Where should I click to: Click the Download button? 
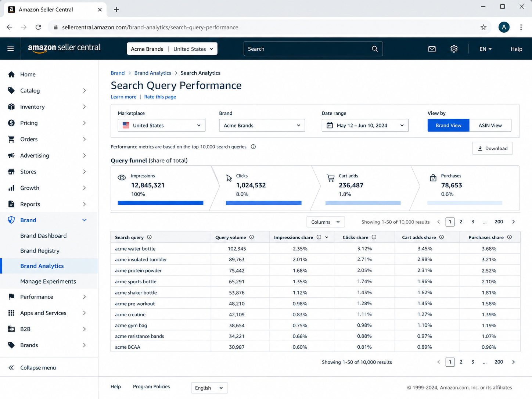(492, 148)
